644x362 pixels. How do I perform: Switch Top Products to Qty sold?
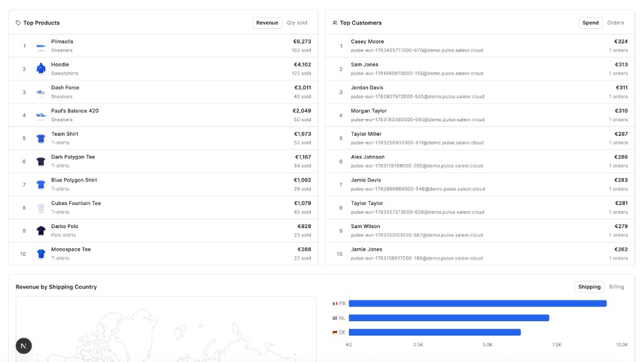coord(297,23)
